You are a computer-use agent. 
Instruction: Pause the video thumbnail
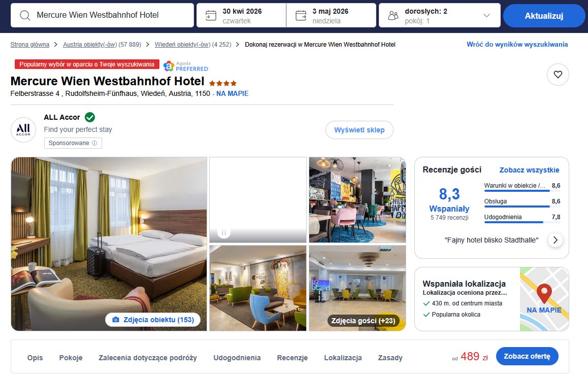click(223, 232)
